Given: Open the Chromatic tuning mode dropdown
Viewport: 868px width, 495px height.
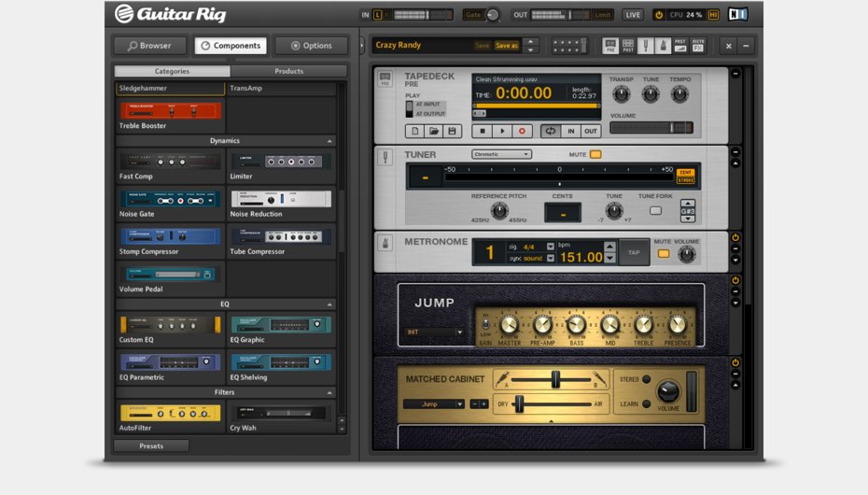Looking at the screenshot, I should pyautogui.click(x=501, y=154).
